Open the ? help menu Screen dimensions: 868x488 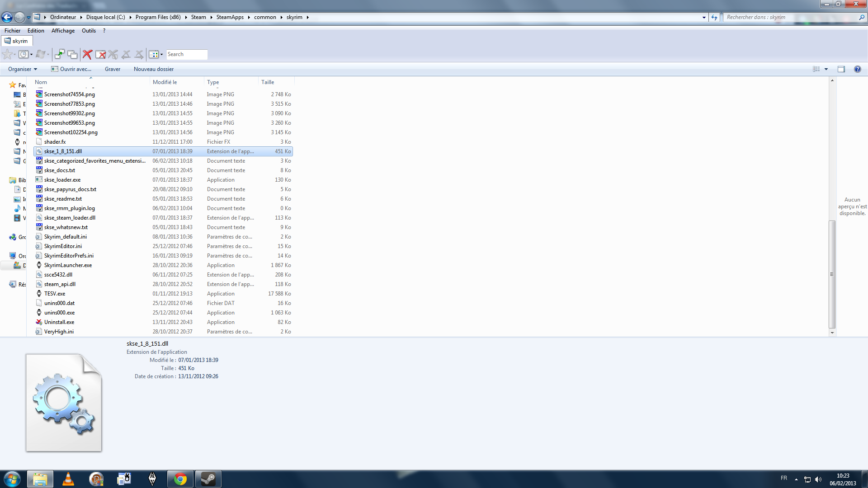(104, 31)
